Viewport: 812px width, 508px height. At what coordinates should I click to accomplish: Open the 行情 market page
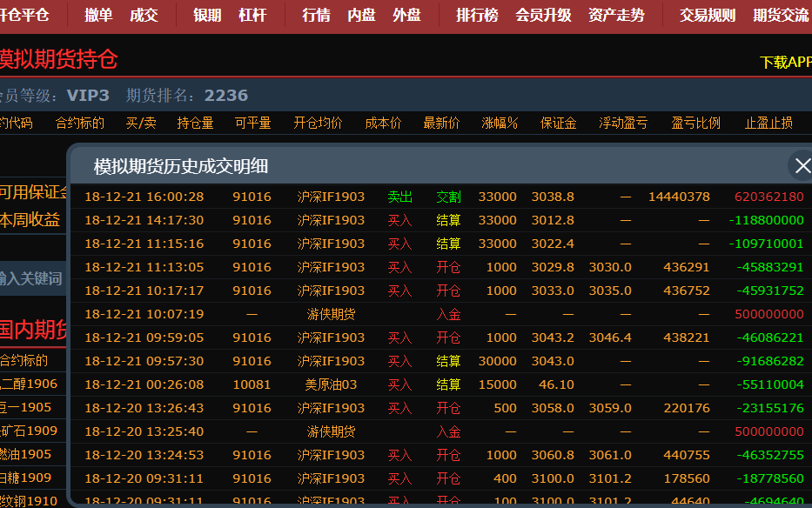316,16
